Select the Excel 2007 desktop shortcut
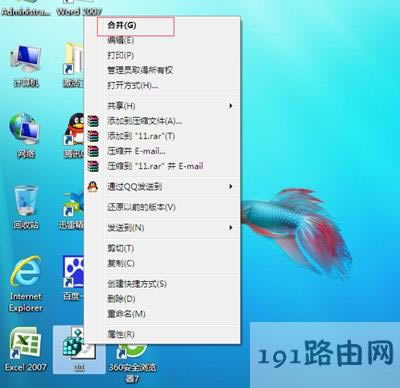400x388 pixels. [25, 349]
